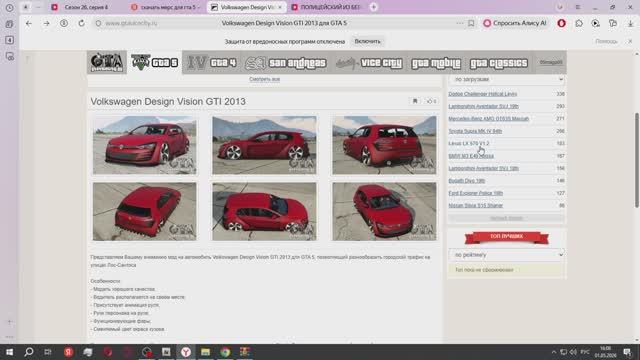Viewport: 640px width, 360px height.
Task: Close the Volkswagen Design Vision tab
Action: pos(280,7)
